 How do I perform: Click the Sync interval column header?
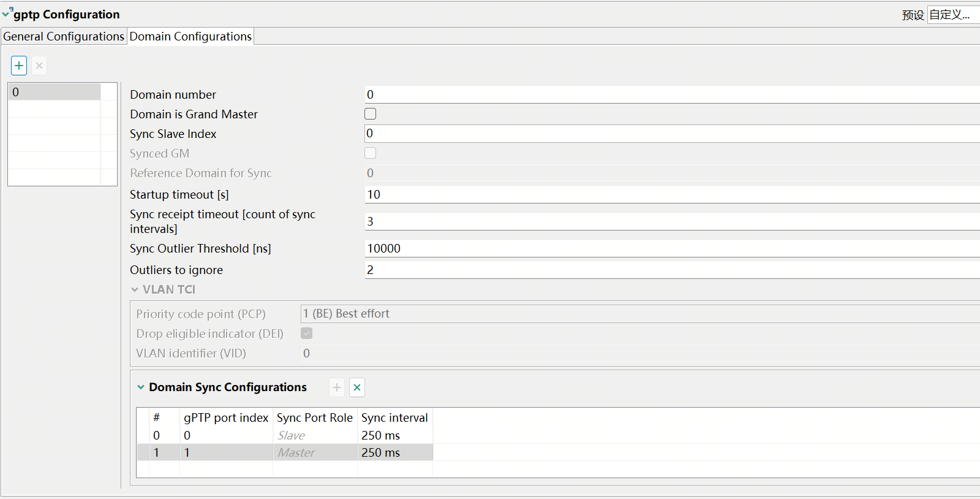[394, 417]
